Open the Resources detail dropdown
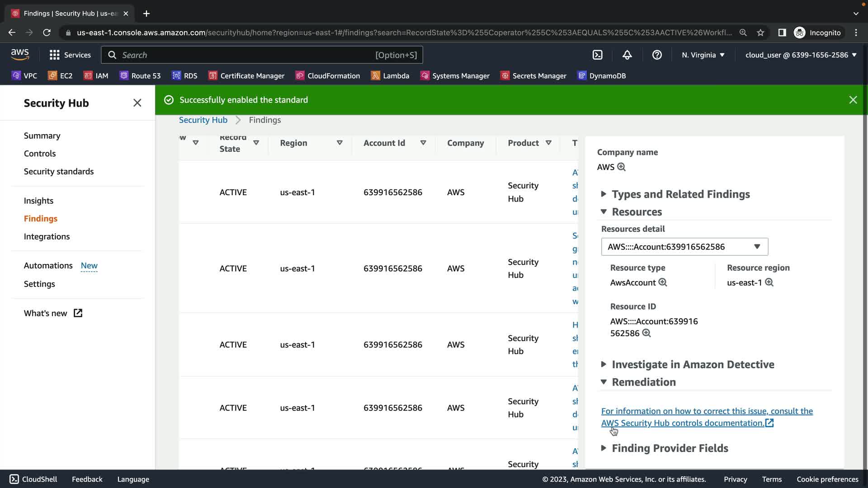The width and height of the screenshot is (868, 488). click(684, 247)
